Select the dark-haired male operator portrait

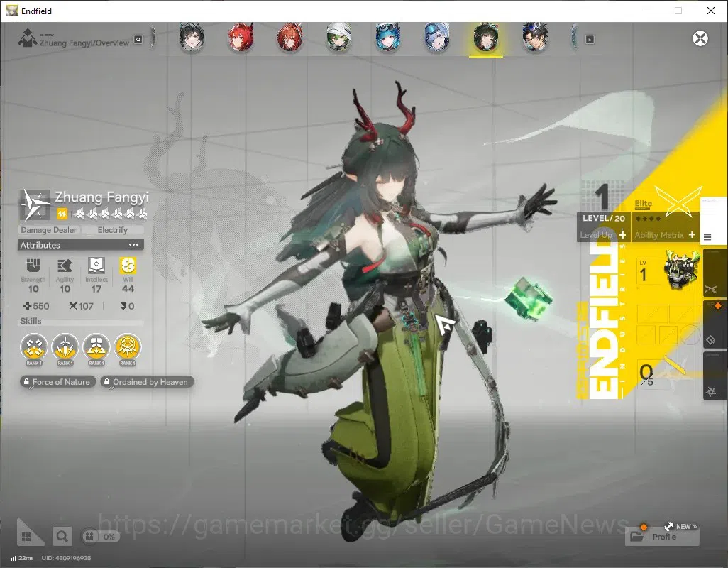535,37
